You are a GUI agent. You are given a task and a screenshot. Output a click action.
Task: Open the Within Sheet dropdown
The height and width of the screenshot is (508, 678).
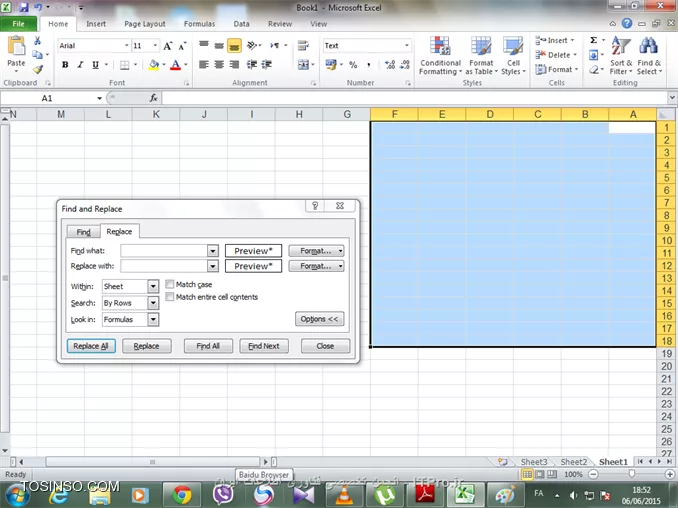point(153,286)
